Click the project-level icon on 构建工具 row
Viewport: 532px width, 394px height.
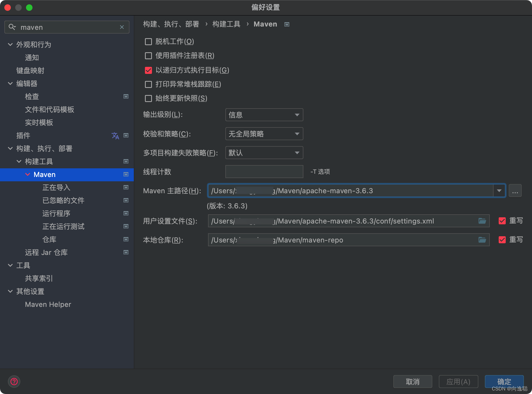(x=126, y=161)
